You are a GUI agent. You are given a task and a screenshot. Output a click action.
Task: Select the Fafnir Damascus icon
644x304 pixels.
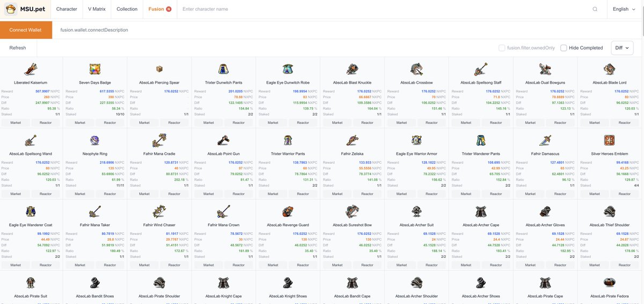545,140
